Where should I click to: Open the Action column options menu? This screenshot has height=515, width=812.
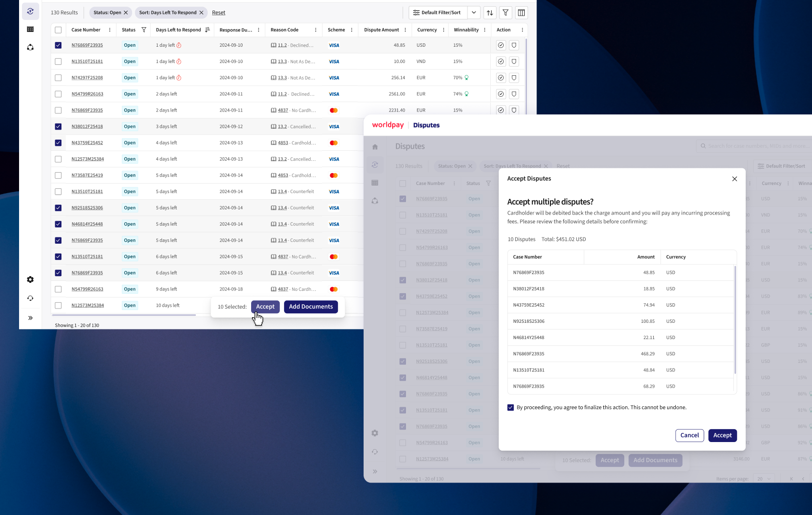522,30
